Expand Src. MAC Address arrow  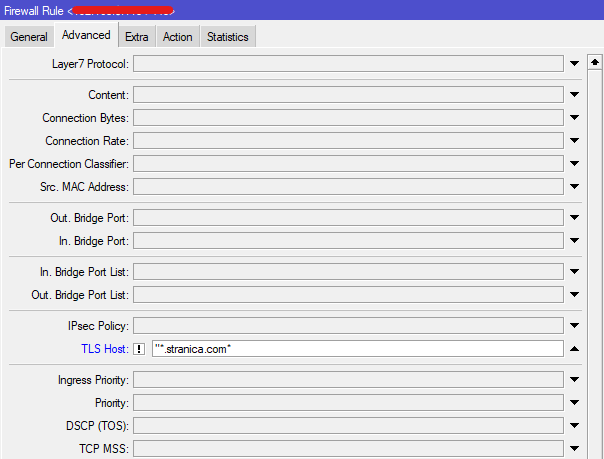point(574,186)
